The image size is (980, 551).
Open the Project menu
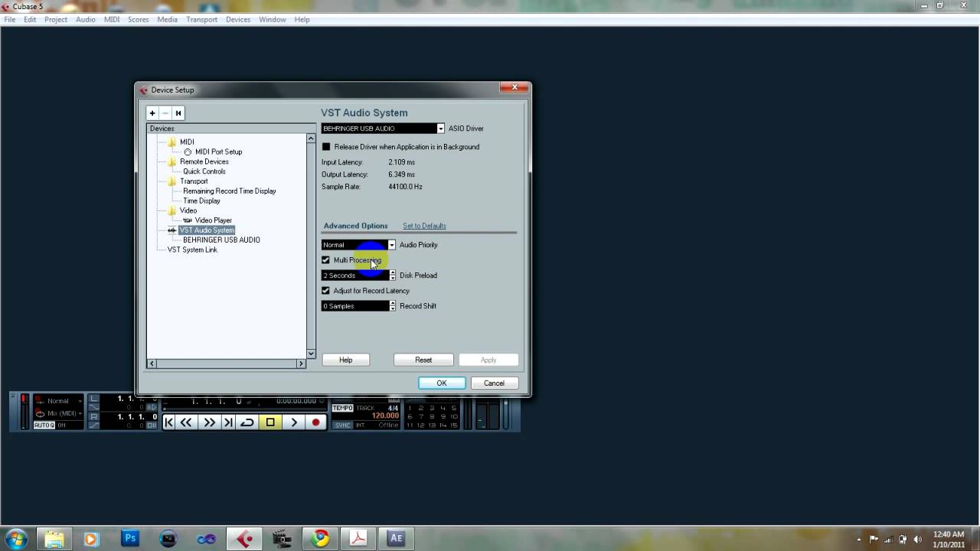[x=56, y=19]
